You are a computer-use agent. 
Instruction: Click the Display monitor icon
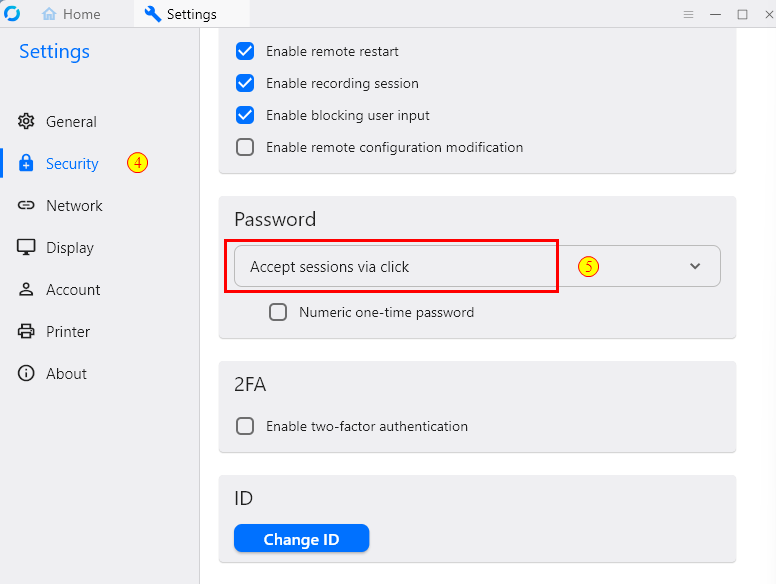coord(26,247)
